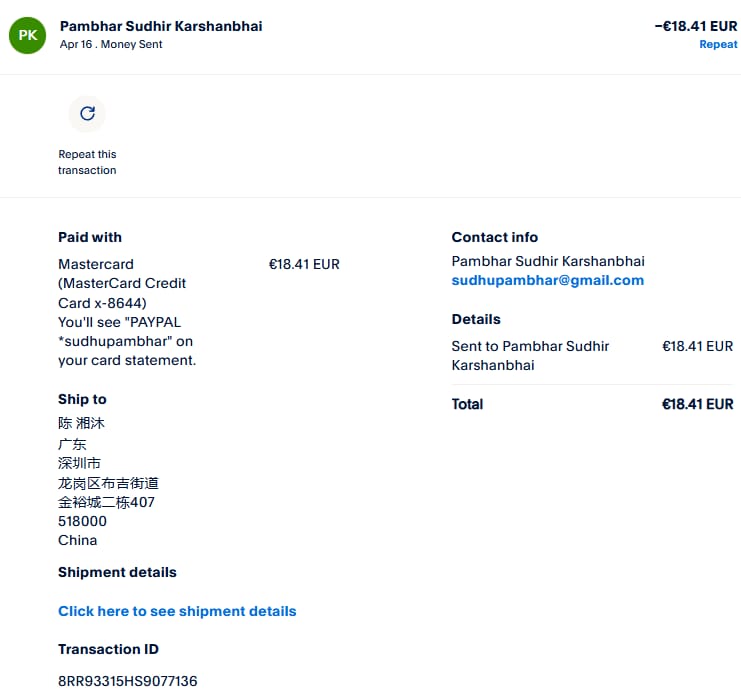Click the Shipment details heading
The width and height of the screenshot is (741, 697).
point(117,572)
